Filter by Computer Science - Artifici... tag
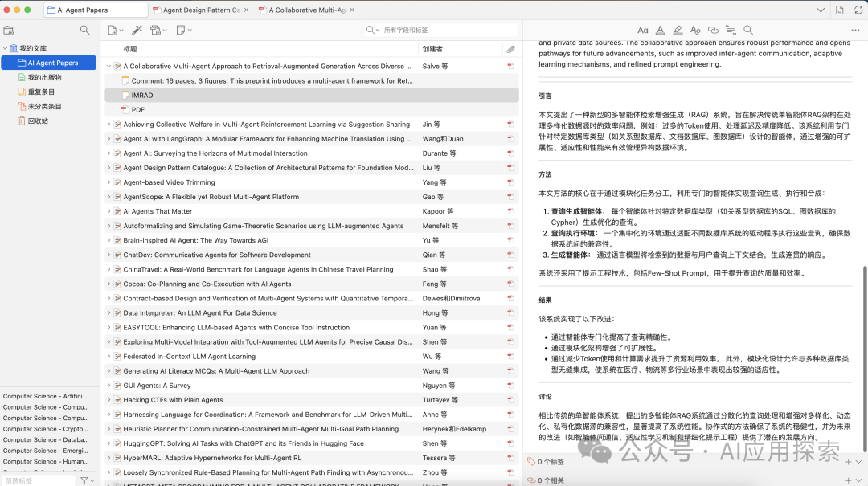868x486 pixels. pyautogui.click(x=45, y=396)
